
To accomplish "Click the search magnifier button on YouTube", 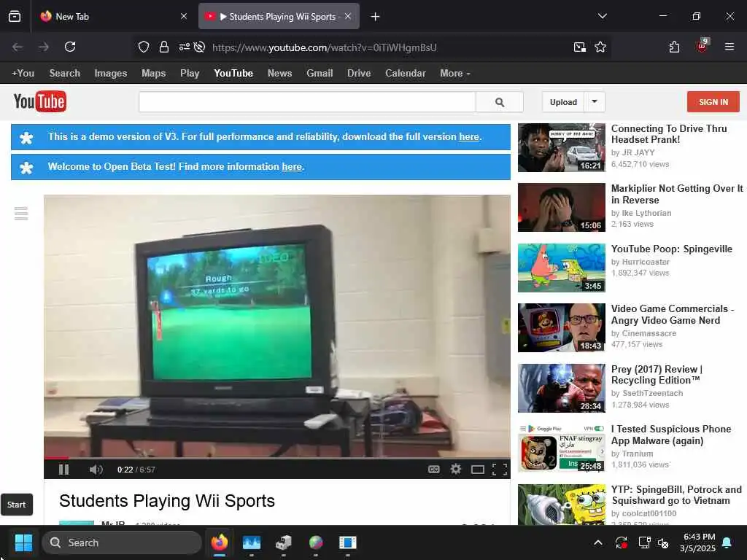I will 499,102.
